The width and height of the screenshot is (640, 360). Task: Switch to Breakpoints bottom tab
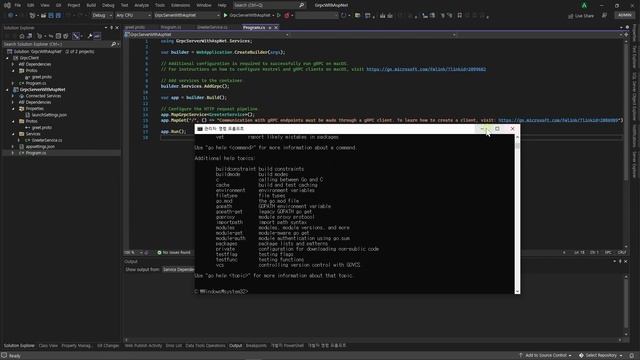[x=256, y=346]
